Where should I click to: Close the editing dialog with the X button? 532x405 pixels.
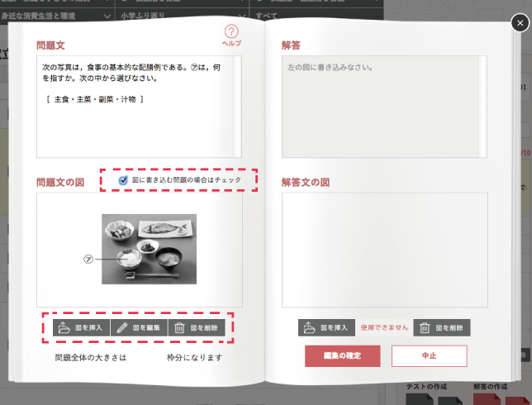[518, 22]
